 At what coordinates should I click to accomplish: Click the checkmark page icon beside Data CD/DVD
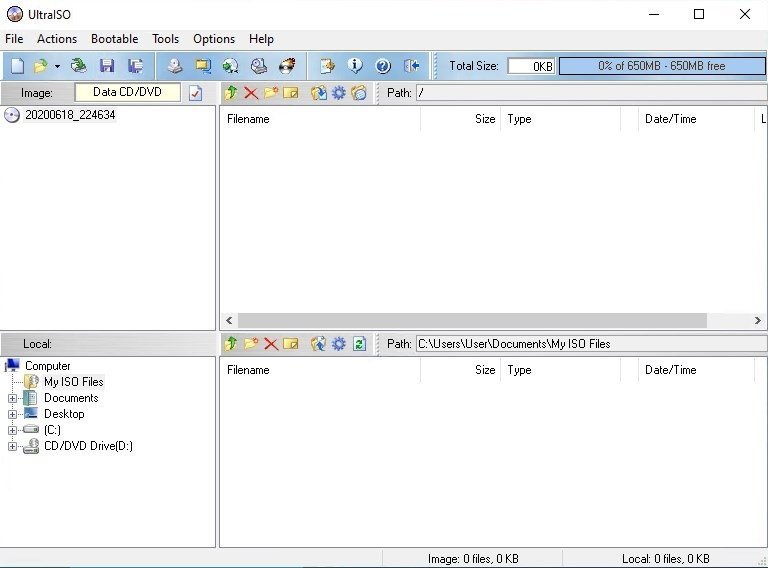point(195,93)
